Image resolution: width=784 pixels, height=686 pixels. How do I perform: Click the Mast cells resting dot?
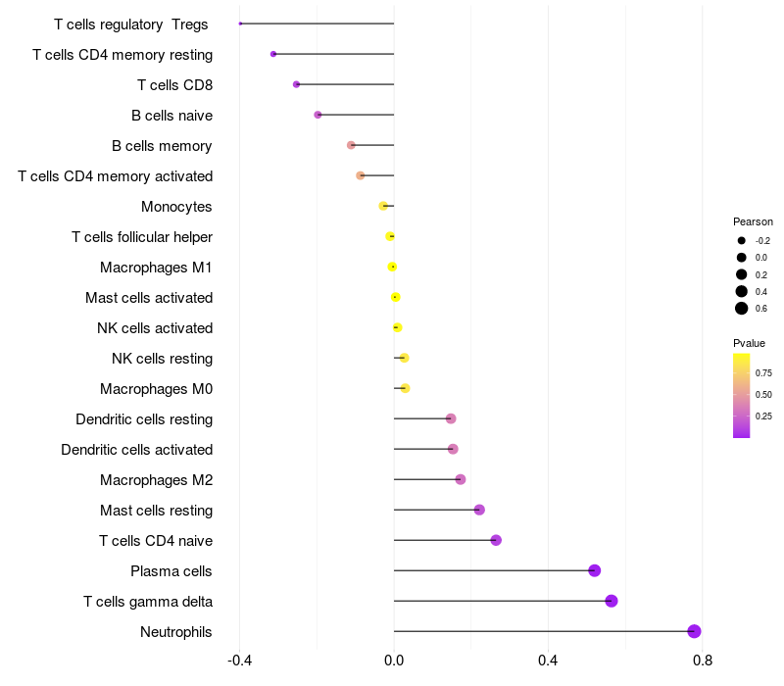pos(479,510)
